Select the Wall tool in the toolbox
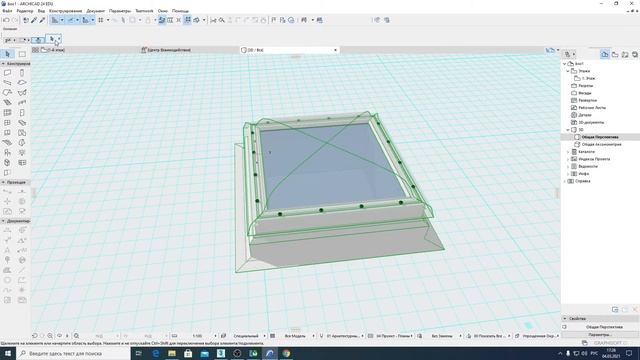 [x=7, y=73]
